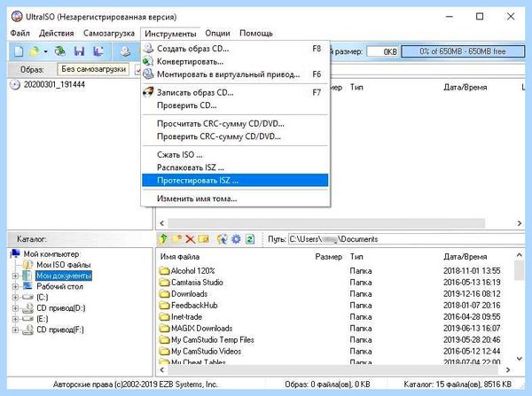Viewport: 532px width, 396px height.
Task: Click lower pane Размер column header
Action: [328, 257]
